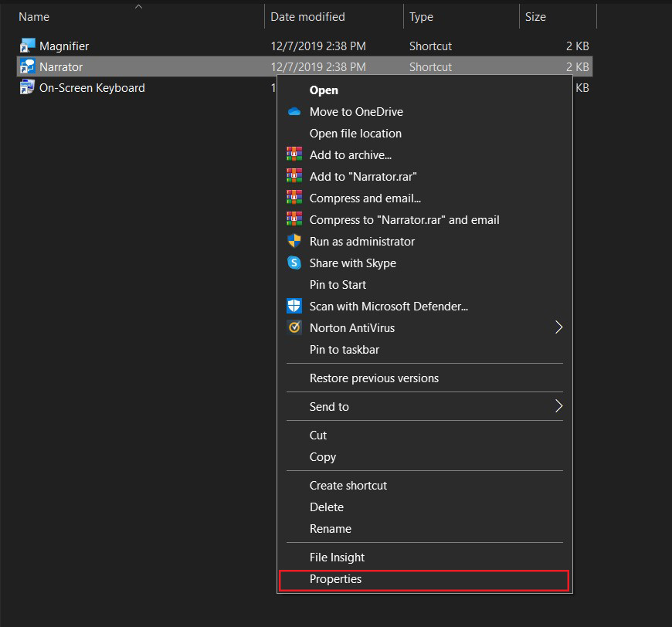Click the Norton AntiVirus checkmark icon
The height and width of the screenshot is (627, 672).
coord(294,327)
